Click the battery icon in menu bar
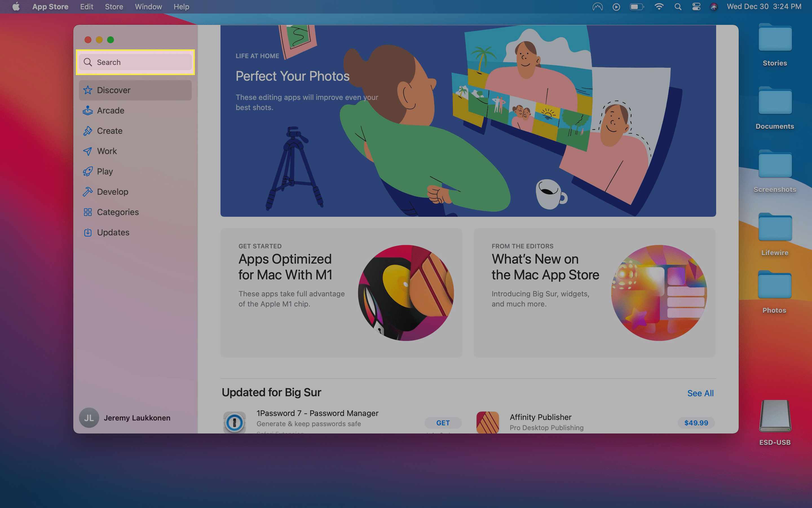This screenshot has width=812, height=508. (637, 6)
